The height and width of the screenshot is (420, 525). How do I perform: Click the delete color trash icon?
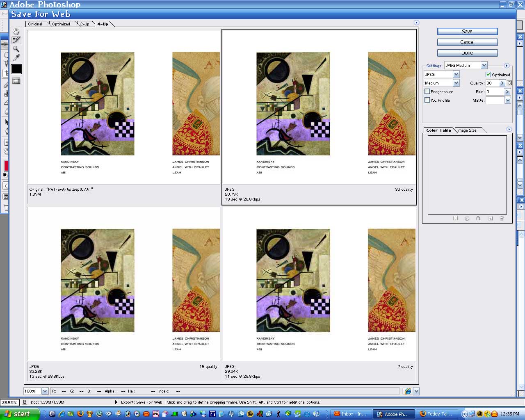pos(502,218)
